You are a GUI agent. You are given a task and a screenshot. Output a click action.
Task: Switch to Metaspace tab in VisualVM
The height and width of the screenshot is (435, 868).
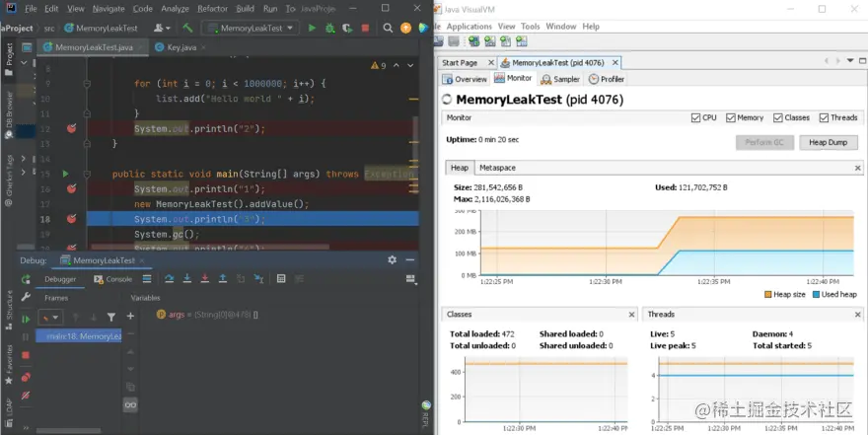[x=497, y=168]
